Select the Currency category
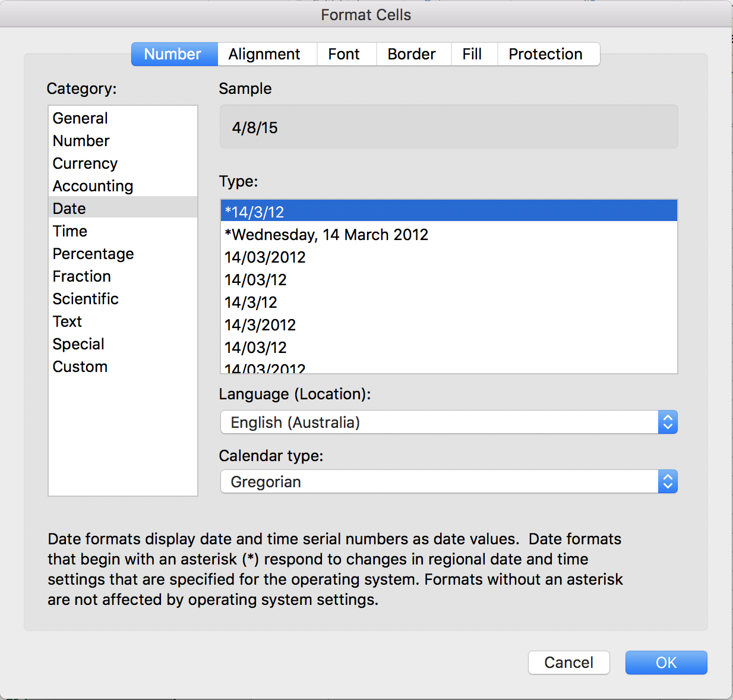Viewport: 733px width, 700px height. pos(85,163)
